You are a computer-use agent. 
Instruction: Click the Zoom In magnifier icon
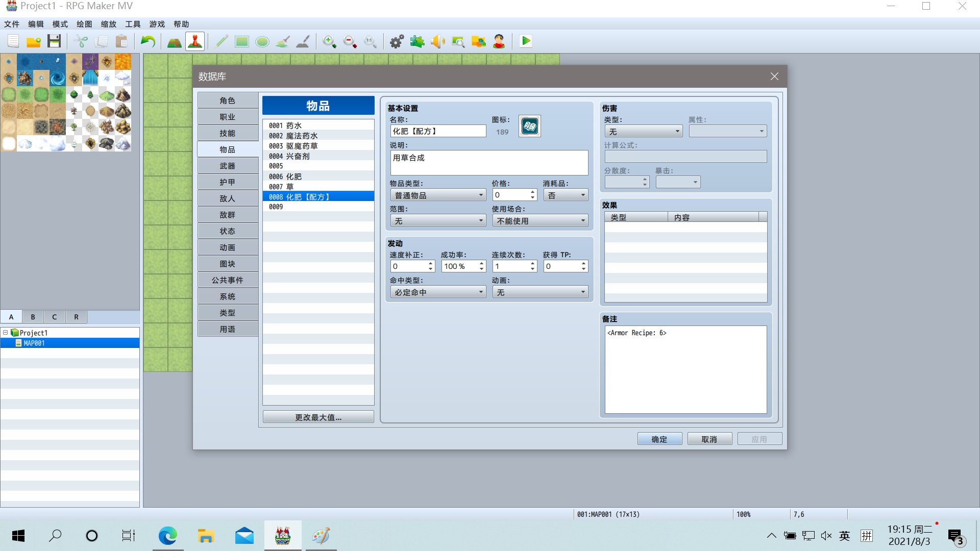click(330, 41)
